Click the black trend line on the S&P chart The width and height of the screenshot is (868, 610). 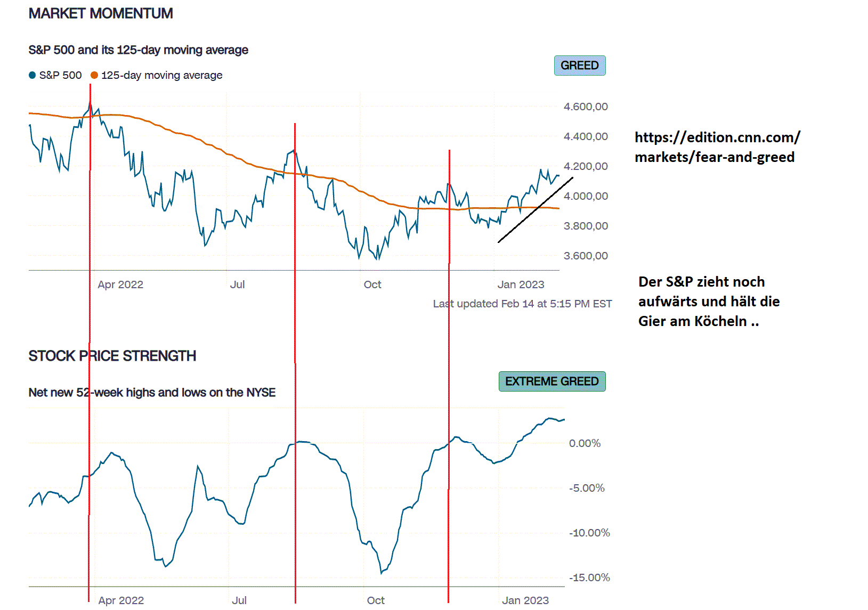(x=536, y=209)
